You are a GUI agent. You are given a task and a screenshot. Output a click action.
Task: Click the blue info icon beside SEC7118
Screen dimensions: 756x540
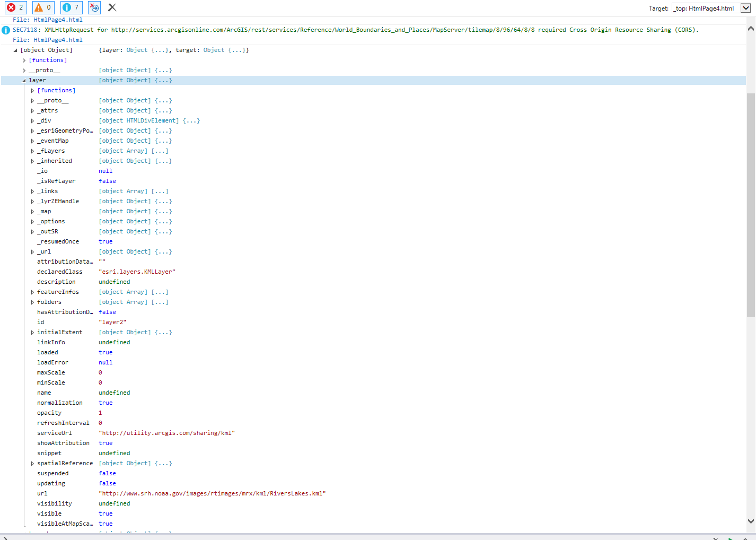click(x=6, y=30)
